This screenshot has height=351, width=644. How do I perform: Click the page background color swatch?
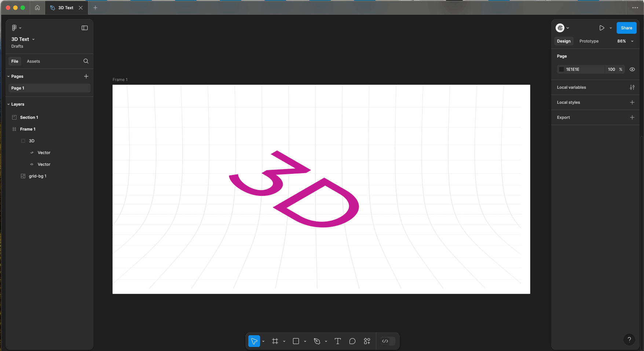[561, 69]
